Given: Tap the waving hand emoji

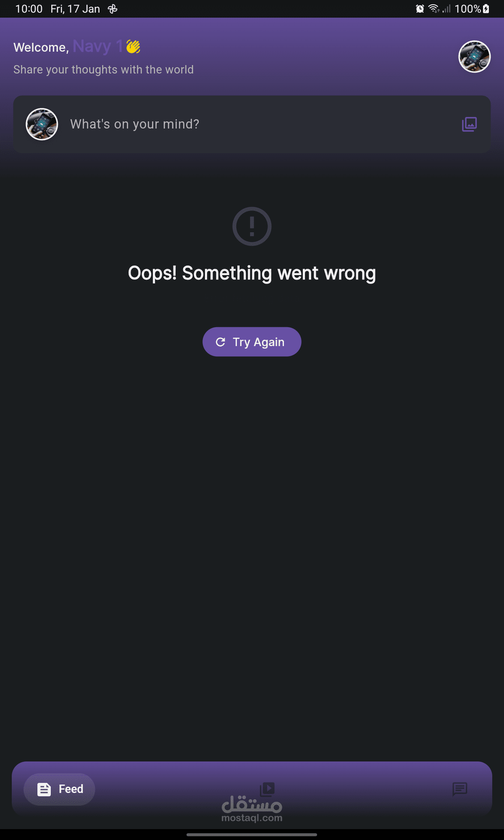Looking at the screenshot, I should point(133,47).
